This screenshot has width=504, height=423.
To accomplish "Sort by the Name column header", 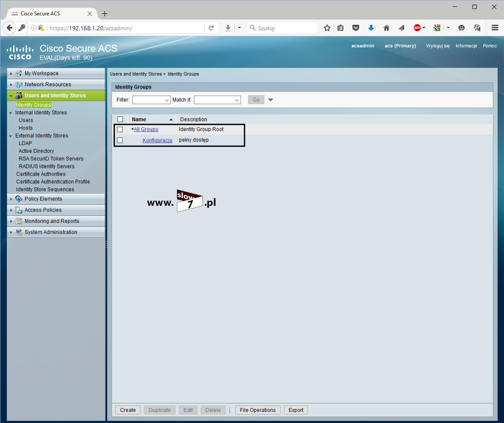I will pos(139,119).
